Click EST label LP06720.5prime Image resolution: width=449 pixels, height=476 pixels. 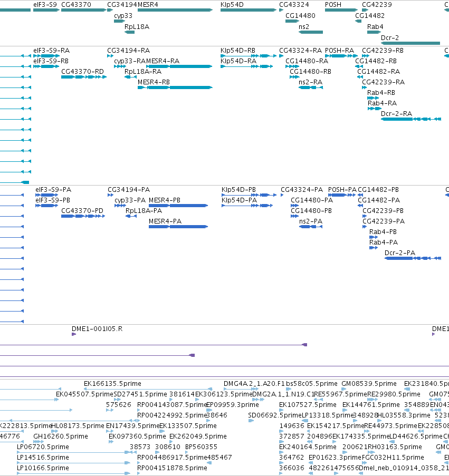[x=43, y=447]
